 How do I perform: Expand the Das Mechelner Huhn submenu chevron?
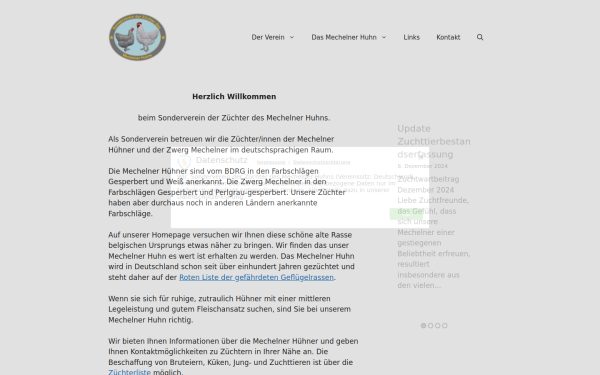[x=384, y=37]
